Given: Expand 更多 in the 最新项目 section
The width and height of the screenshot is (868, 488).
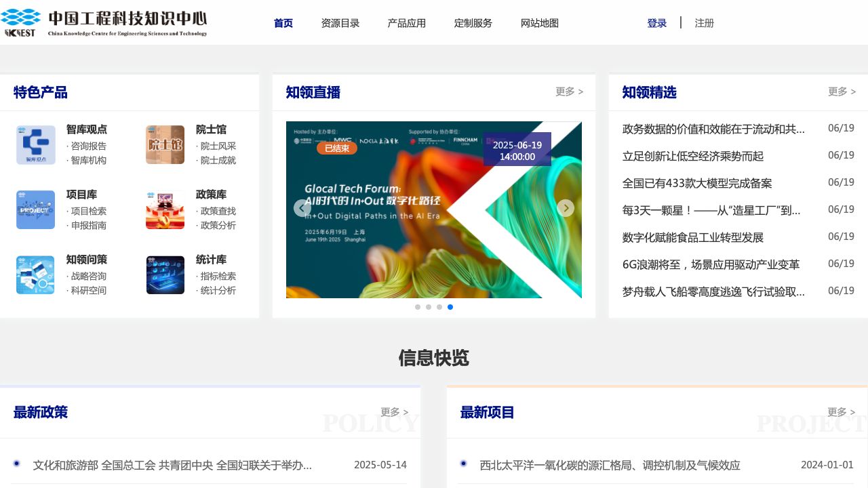Looking at the screenshot, I should coord(842,411).
